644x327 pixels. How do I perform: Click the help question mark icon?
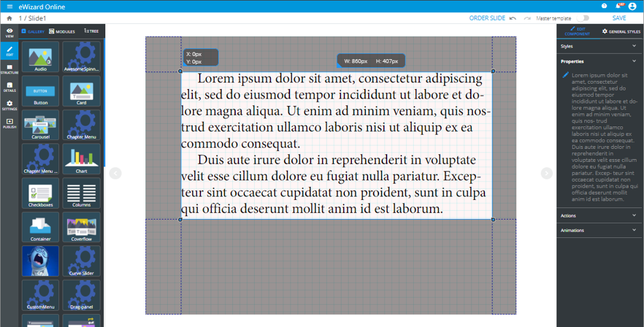point(604,6)
